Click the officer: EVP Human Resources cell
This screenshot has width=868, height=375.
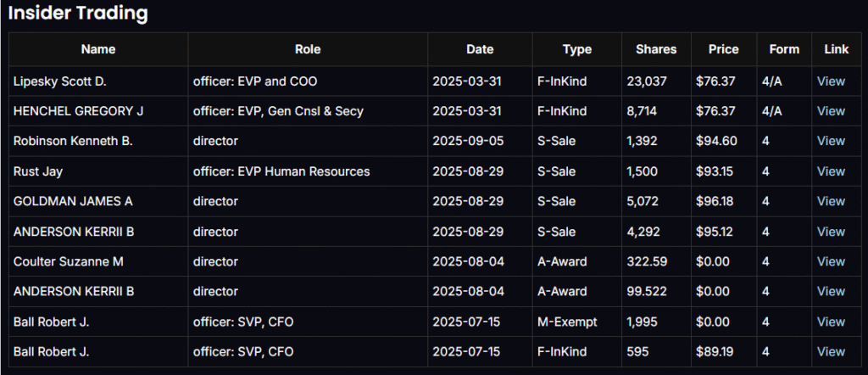[281, 171]
